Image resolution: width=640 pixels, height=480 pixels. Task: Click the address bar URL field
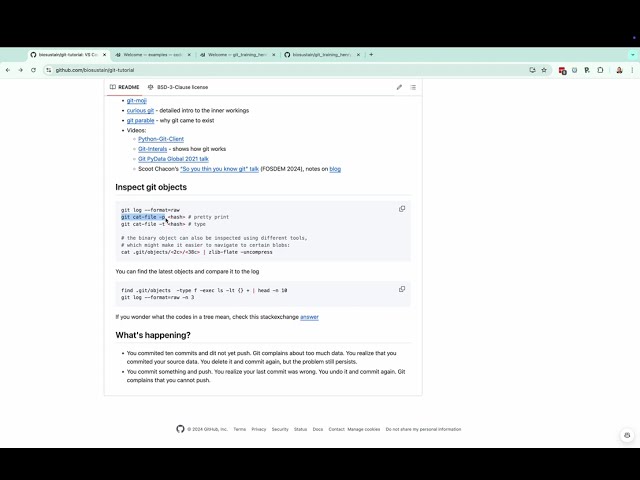[286, 70]
